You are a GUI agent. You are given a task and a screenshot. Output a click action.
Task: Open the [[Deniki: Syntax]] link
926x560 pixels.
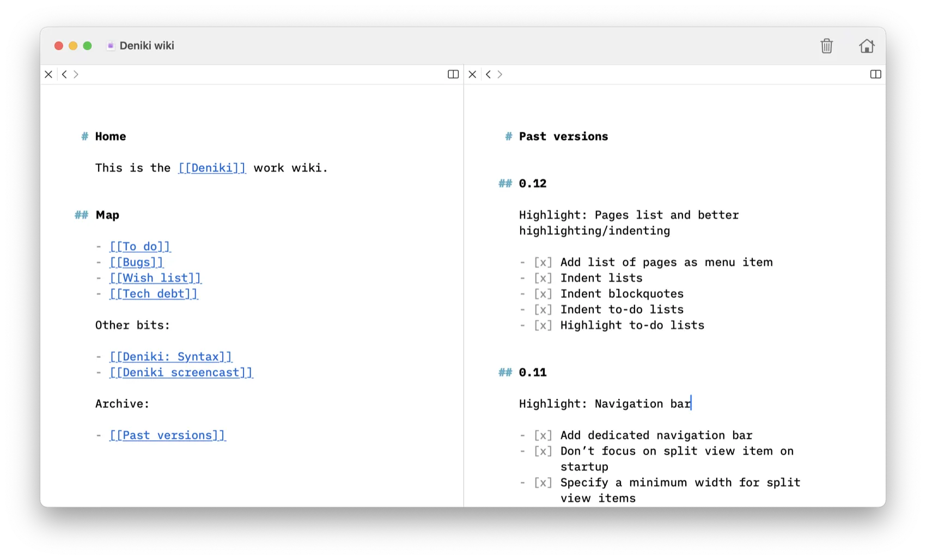(x=170, y=357)
